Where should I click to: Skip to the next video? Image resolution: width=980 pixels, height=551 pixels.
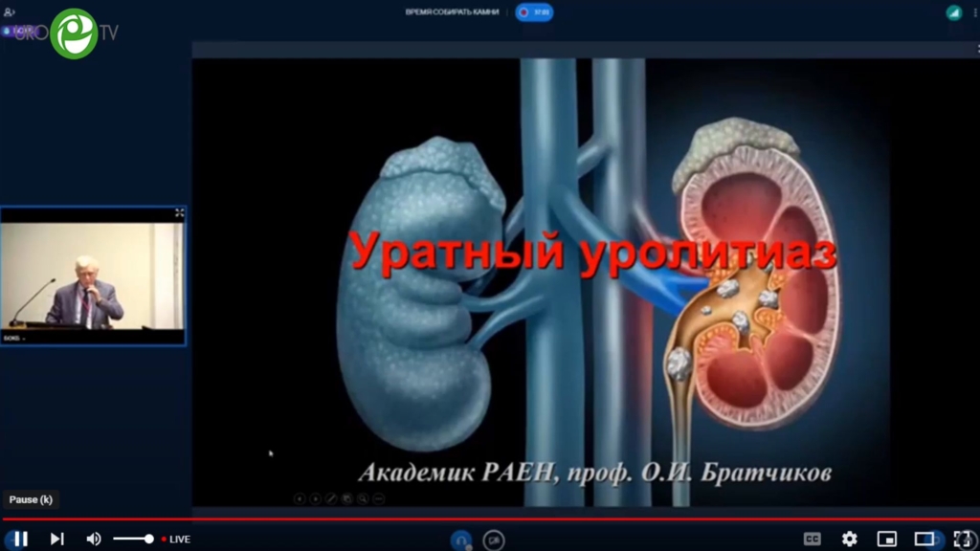(x=56, y=539)
